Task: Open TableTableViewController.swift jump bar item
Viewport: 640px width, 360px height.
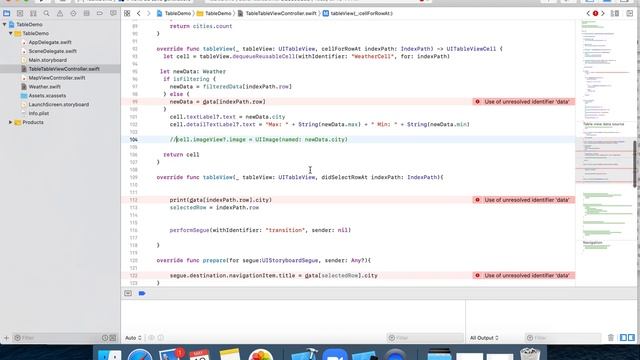Action: click(277, 13)
